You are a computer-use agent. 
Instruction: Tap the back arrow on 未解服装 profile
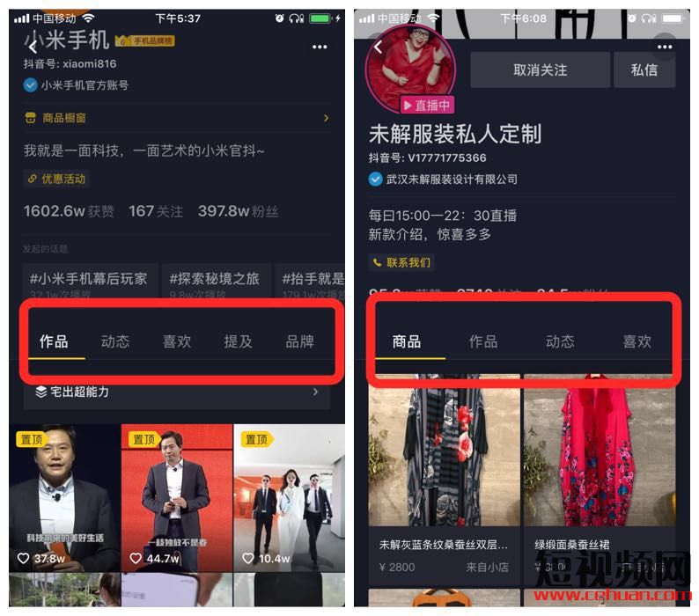[379, 47]
